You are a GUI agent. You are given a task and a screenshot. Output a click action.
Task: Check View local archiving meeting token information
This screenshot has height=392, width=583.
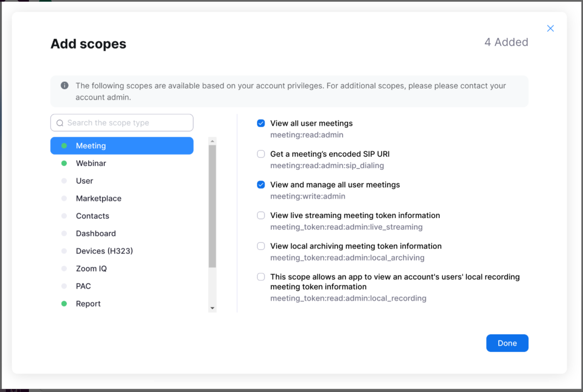pyautogui.click(x=261, y=246)
